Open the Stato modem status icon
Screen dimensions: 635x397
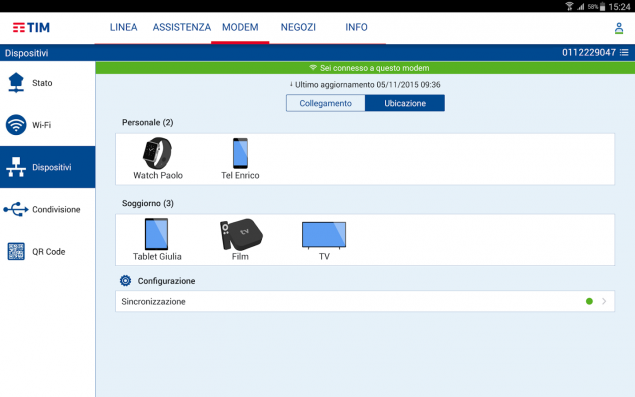coord(16,83)
